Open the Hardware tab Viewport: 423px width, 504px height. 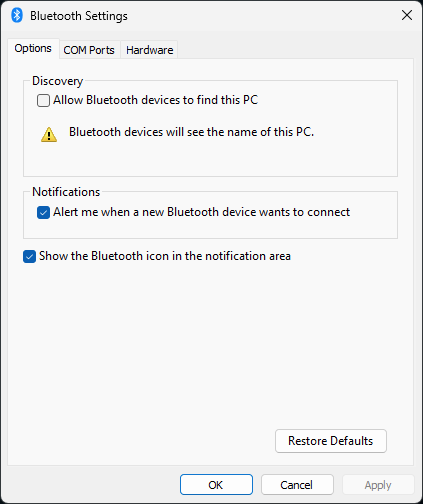click(149, 50)
